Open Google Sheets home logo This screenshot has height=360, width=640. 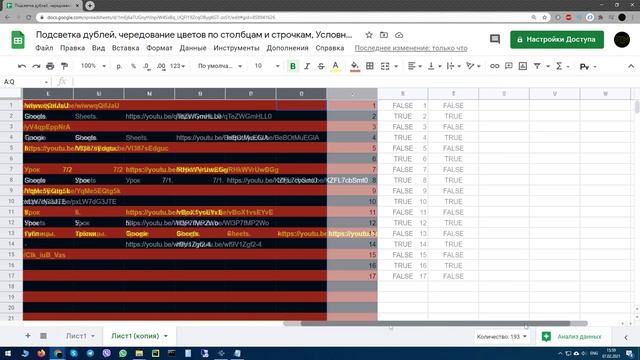pyautogui.click(x=18, y=40)
